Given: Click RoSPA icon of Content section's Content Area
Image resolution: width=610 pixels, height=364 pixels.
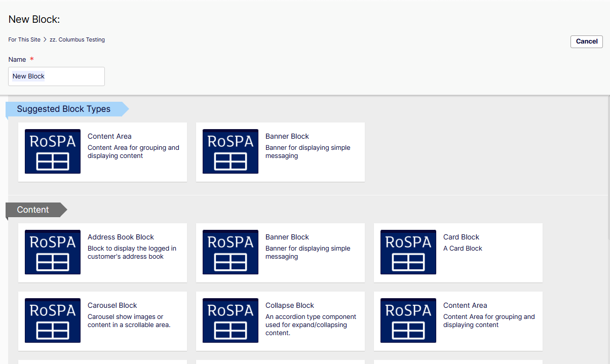Looking at the screenshot, I should [x=408, y=320].
